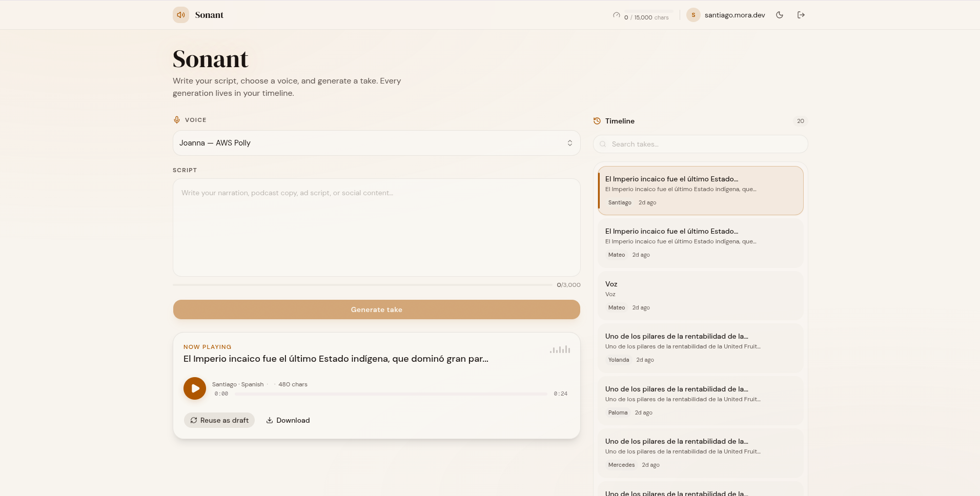
Task: Select the Imperio incaico take by Santiago
Action: point(701,191)
